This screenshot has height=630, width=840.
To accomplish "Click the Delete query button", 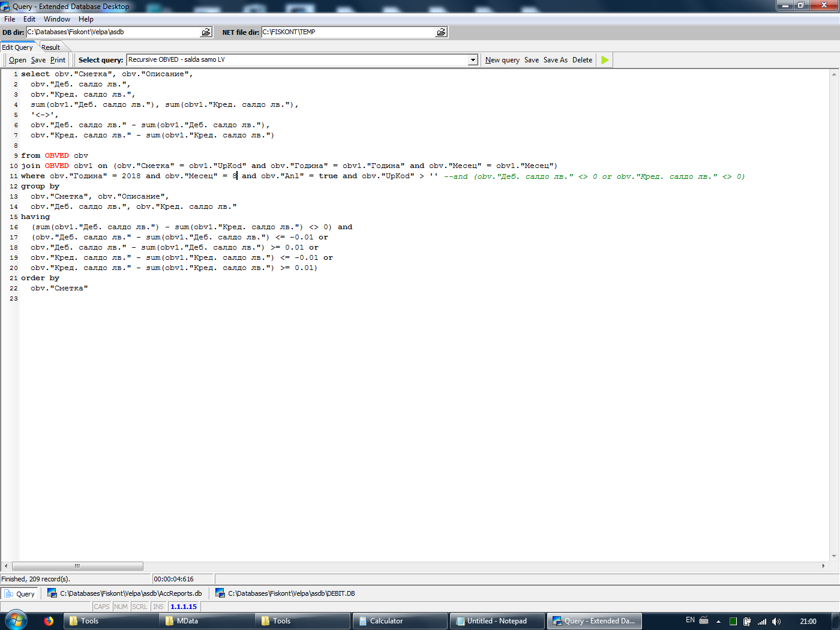I will tap(582, 60).
